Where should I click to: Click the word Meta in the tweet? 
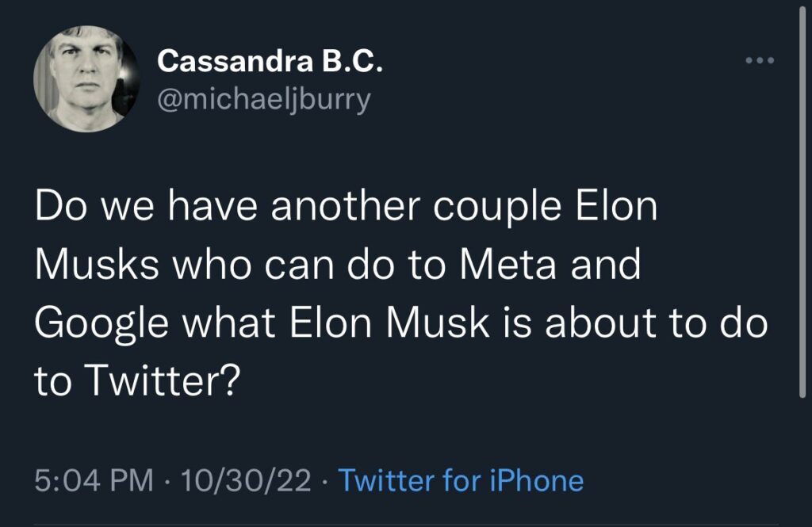[507, 265]
